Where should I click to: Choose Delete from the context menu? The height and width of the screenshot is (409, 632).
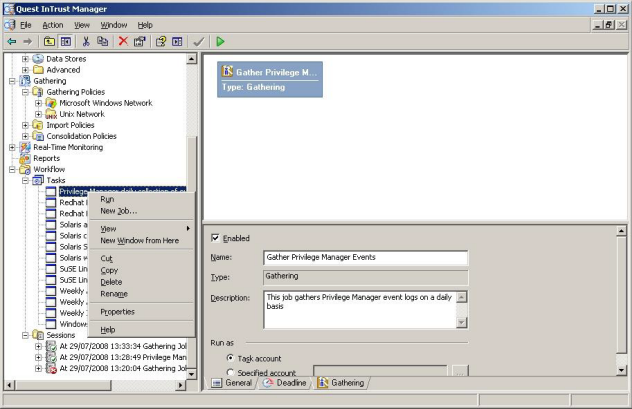coord(141,282)
